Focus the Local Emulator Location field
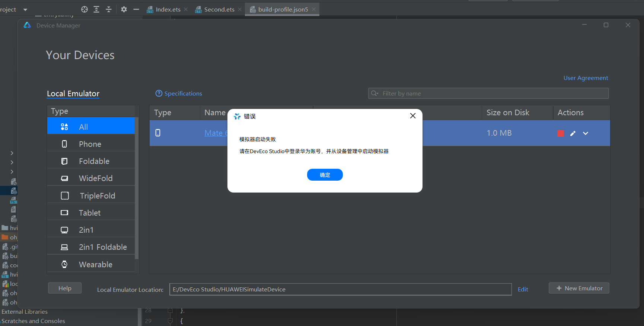This screenshot has height=326, width=644. tap(340, 289)
